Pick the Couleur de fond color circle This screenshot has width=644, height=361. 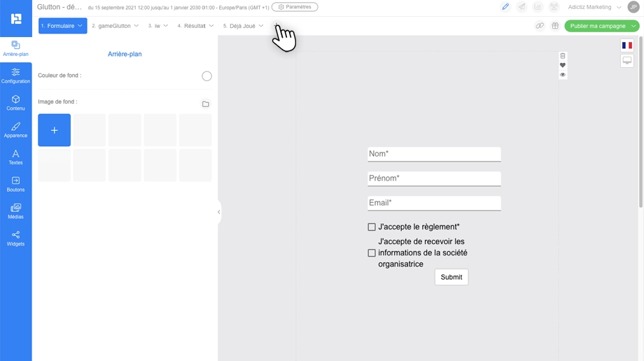pos(206,76)
